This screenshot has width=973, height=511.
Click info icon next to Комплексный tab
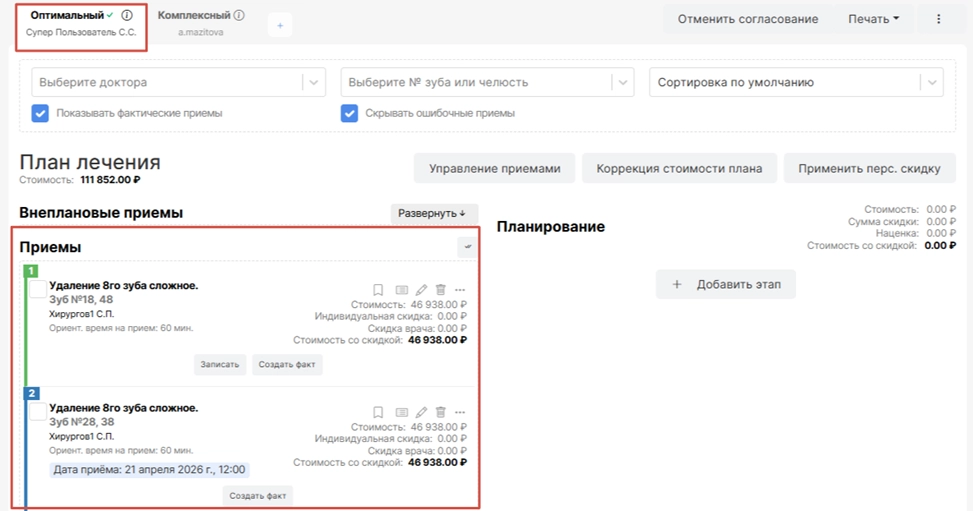pyautogui.click(x=239, y=16)
